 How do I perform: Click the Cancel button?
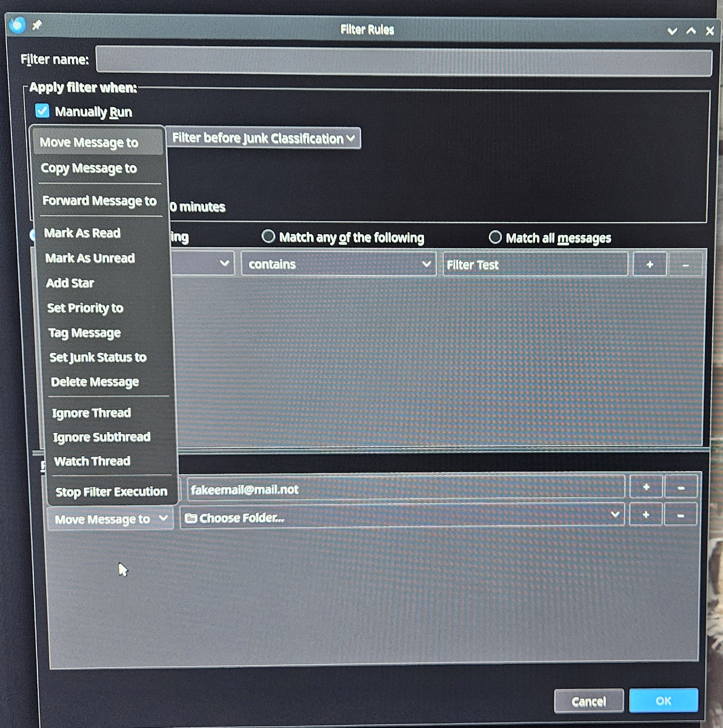[588, 701]
